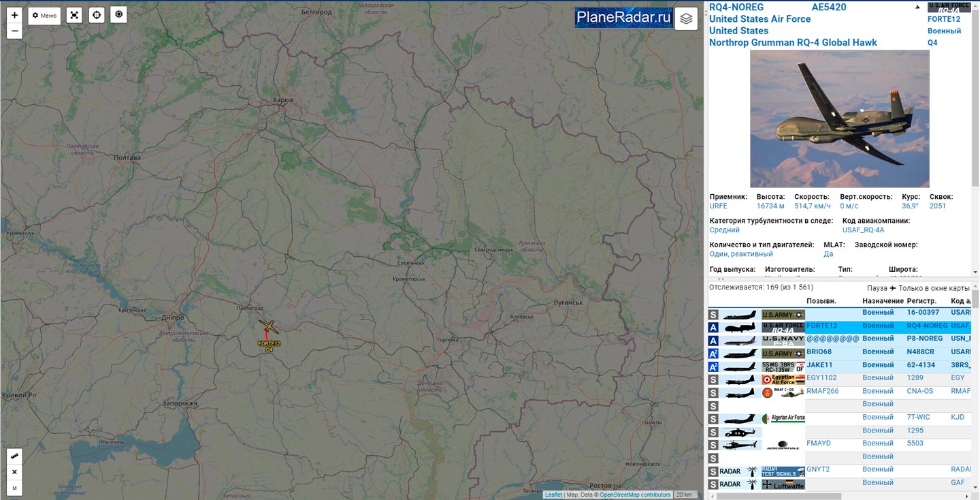Click the Algerian Air Force operator flag
Screen dimensions: 980x500
pos(783,418)
